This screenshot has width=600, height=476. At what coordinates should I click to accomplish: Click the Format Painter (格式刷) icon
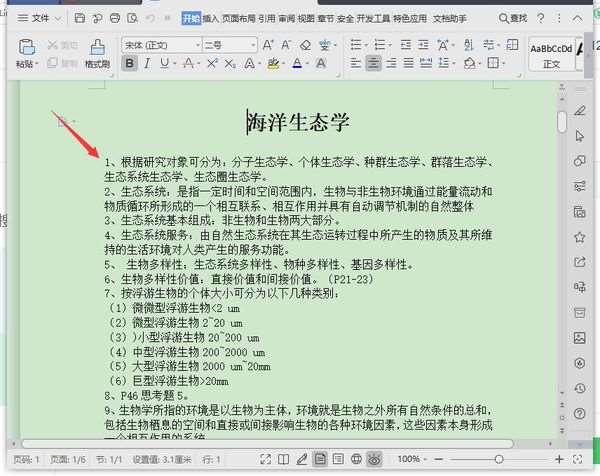coord(98,47)
